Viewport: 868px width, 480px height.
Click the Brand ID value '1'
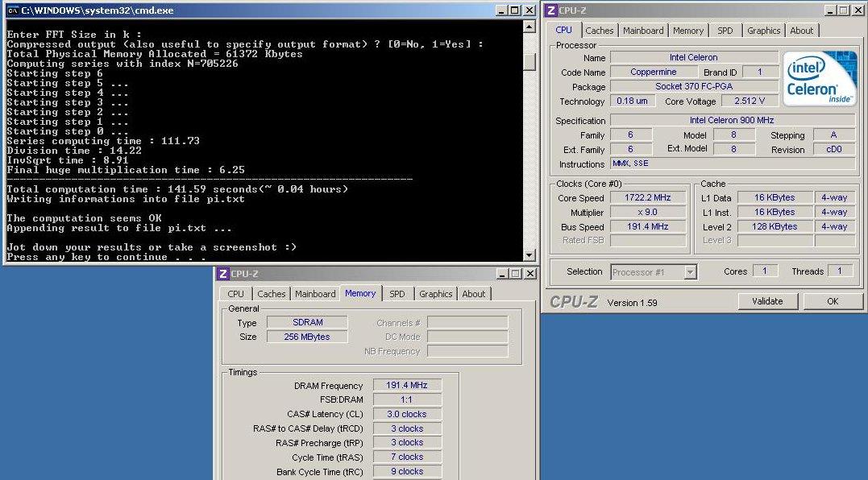coord(760,72)
